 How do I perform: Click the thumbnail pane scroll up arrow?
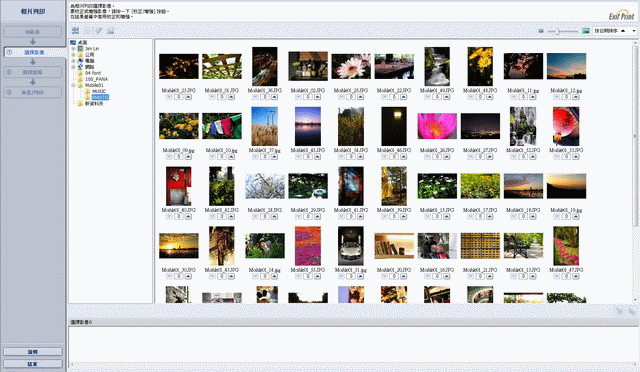pyautogui.click(x=635, y=42)
